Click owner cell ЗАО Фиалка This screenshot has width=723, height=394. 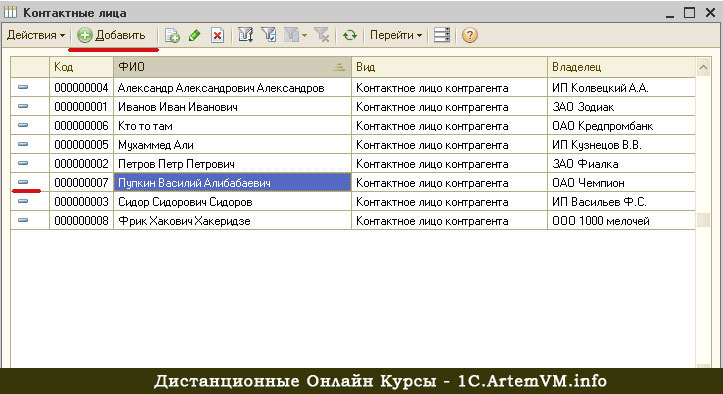(622, 163)
